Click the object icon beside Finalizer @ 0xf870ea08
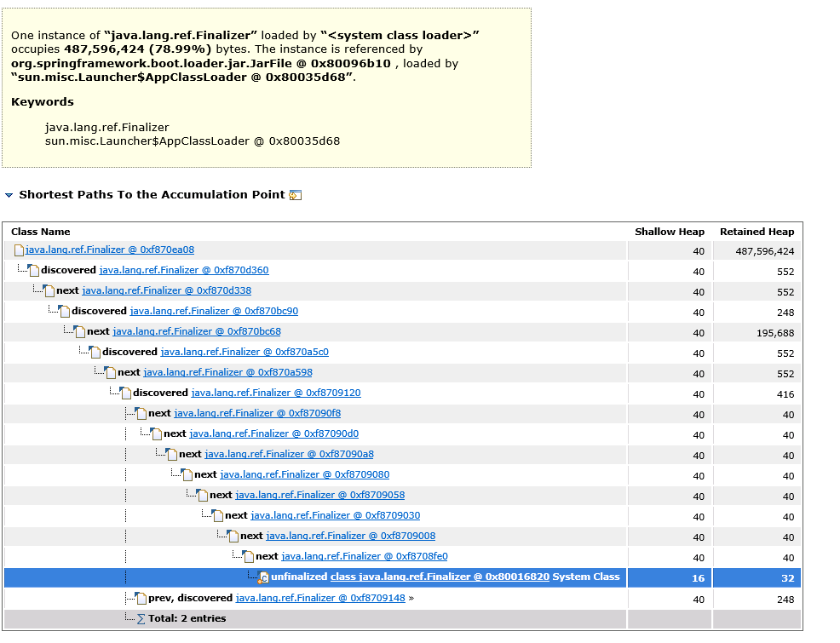Image resolution: width=840 pixels, height=643 pixels. pos(19,250)
